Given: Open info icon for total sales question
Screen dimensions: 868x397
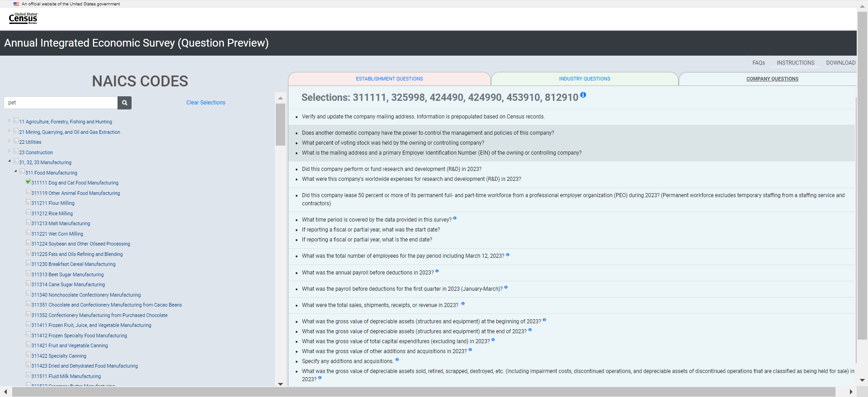Looking at the screenshot, I should point(463,304).
